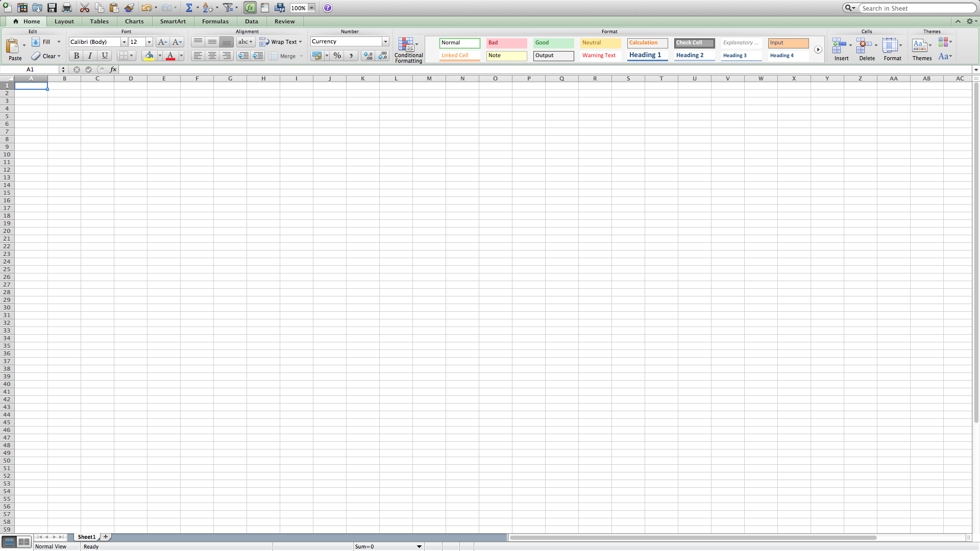Toggle Italic formatting
Viewport: 980px width, 551px height.
(x=90, y=56)
